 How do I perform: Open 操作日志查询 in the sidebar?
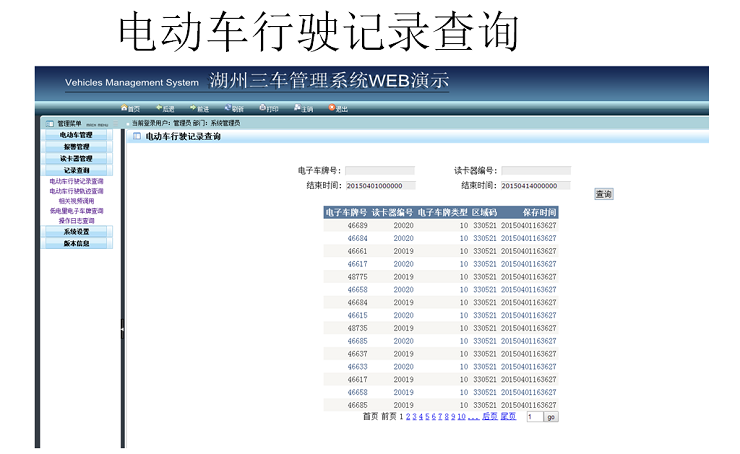click(x=76, y=220)
